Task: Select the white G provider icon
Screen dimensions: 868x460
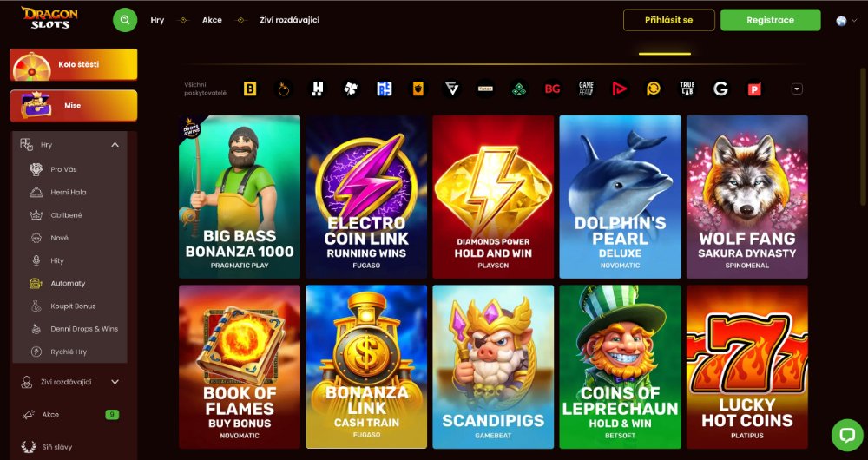Action: pyautogui.click(x=720, y=89)
